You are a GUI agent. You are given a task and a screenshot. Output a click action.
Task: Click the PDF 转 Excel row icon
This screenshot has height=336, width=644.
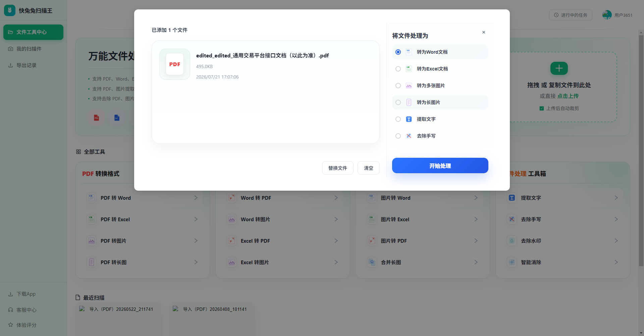(x=91, y=219)
